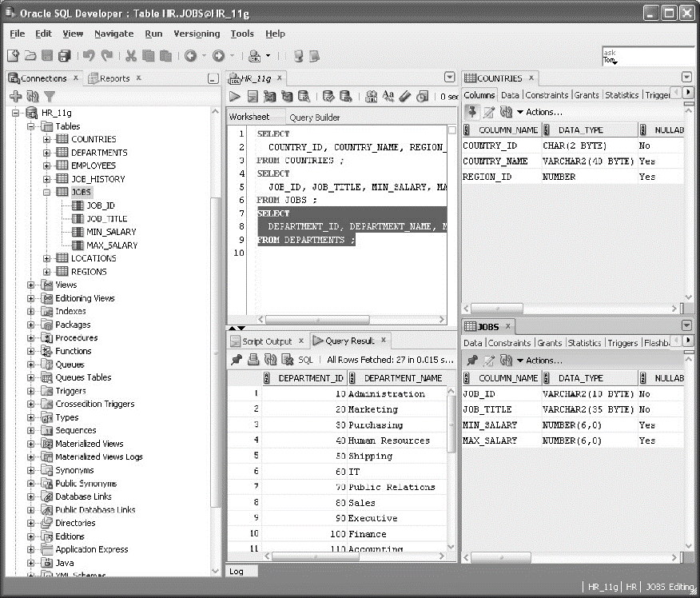Add a new connection with the plus icon
The image size is (700, 598).
(14, 96)
